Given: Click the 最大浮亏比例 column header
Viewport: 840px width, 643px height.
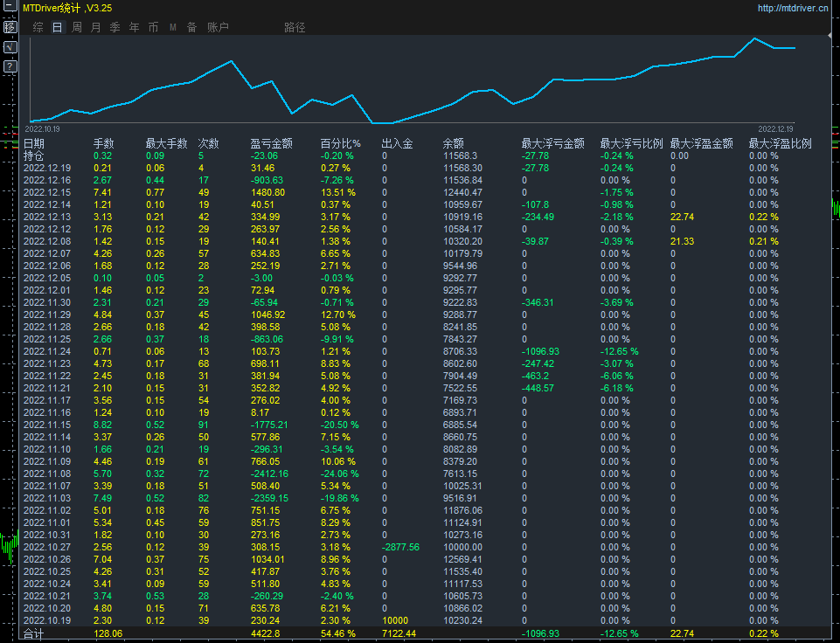Looking at the screenshot, I should (632, 143).
